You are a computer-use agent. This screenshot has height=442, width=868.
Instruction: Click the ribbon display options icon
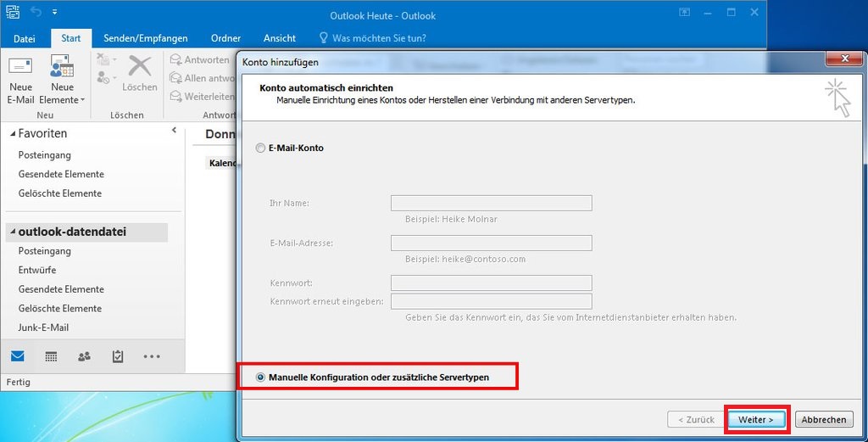685,12
